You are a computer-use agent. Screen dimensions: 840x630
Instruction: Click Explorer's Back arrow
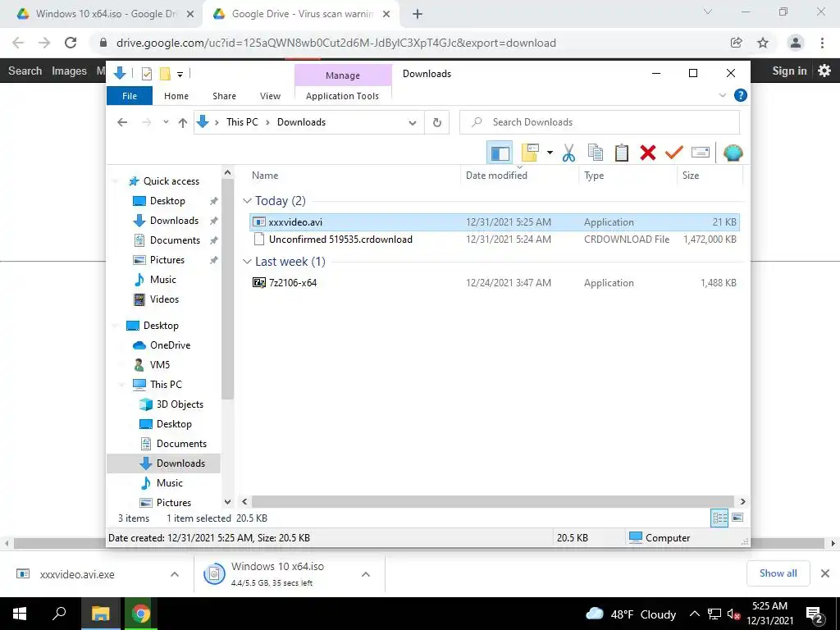122,123
